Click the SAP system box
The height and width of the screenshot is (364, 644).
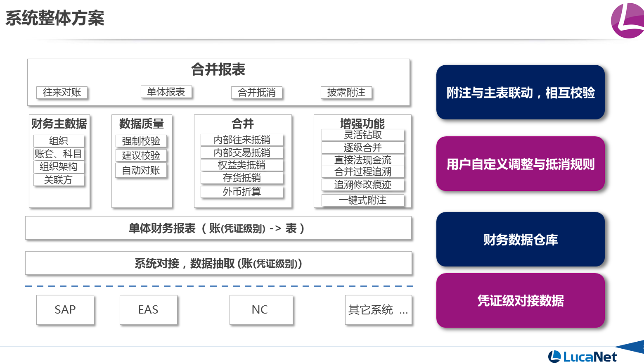pos(65,310)
